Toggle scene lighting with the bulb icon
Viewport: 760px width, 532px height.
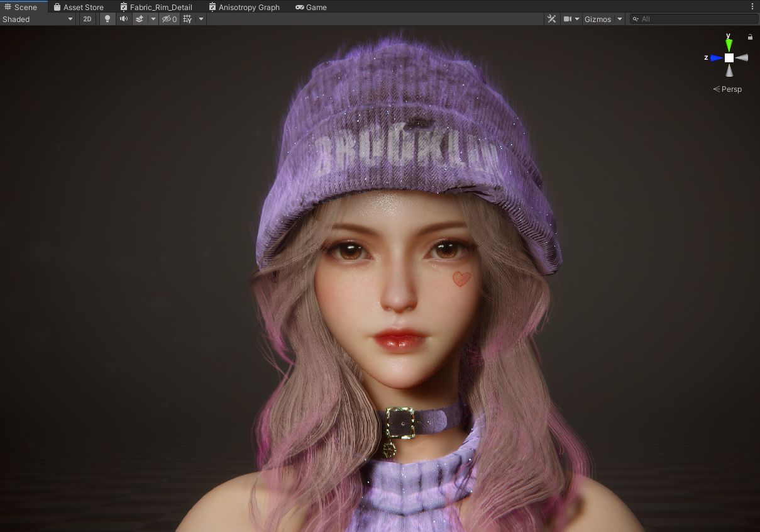point(106,19)
